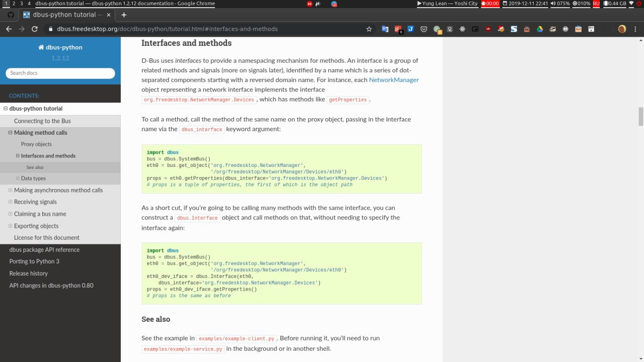
Task: Click the uBlock Origin extension icon
Action: pyautogui.click(x=488, y=29)
